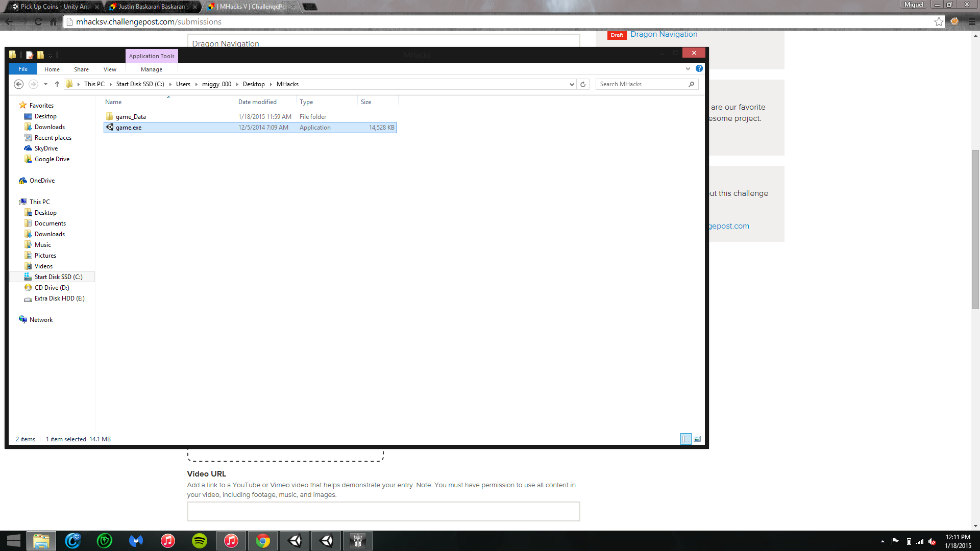
Task: Refresh the MHacks folder view
Action: (x=583, y=84)
